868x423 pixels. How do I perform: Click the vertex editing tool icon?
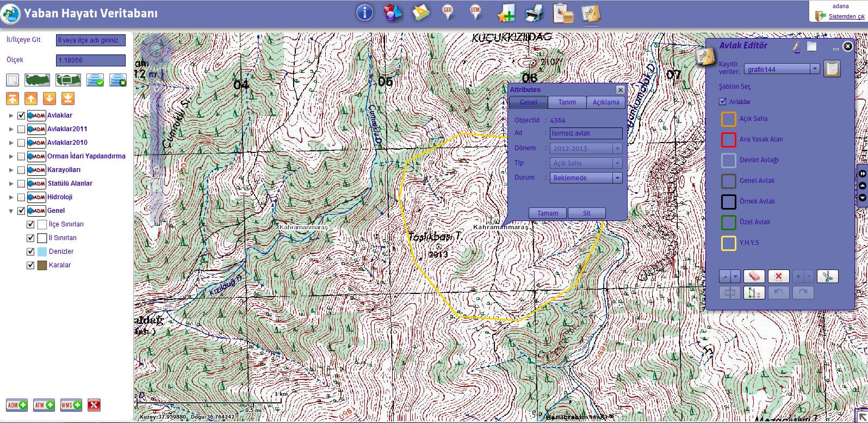pos(754,292)
